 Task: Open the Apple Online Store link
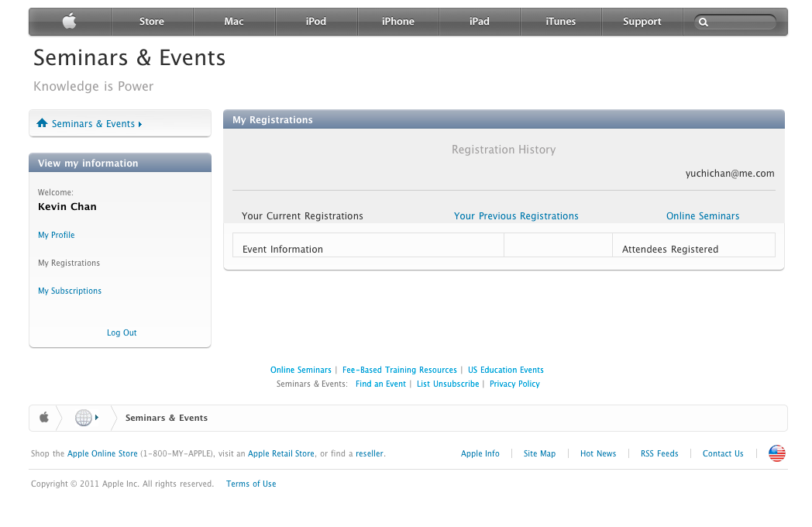pos(102,453)
